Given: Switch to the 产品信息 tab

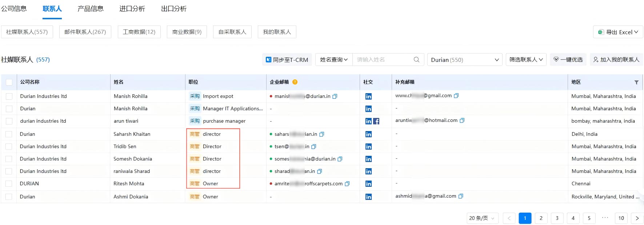Looking at the screenshot, I should (x=90, y=9).
